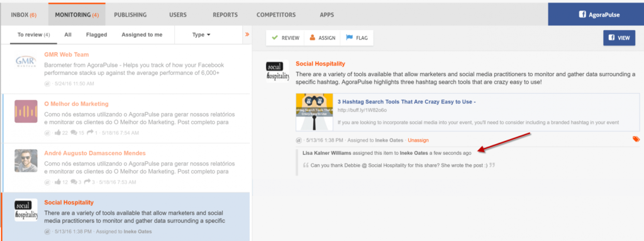Click comments icon showing 15
This screenshot has height=241, width=644.
point(74,133)
